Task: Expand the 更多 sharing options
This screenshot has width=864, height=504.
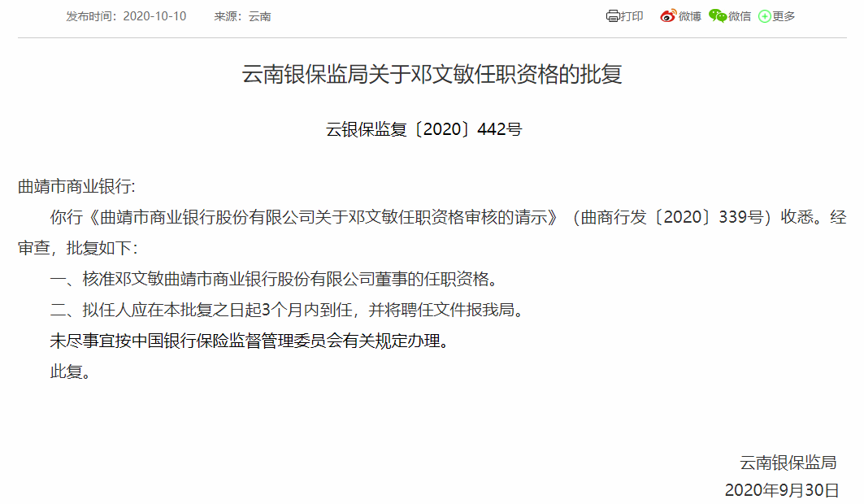Action: point(784,16)
